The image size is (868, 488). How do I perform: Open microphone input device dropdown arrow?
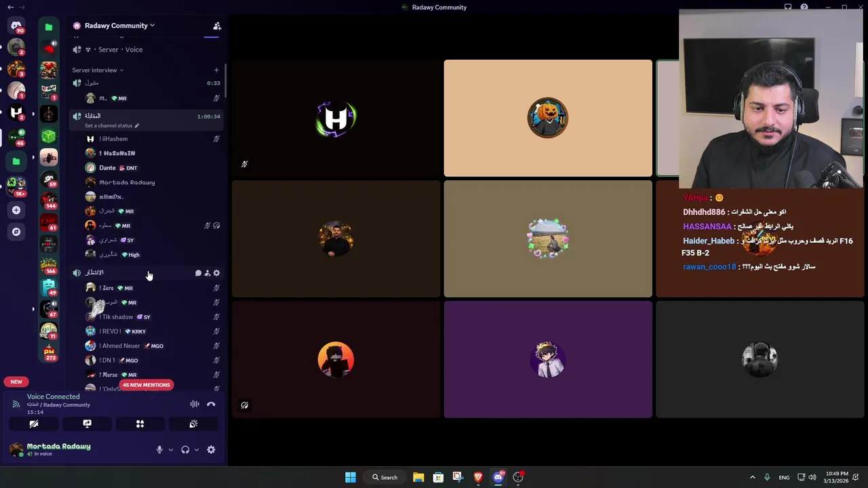tap(170, 449)
